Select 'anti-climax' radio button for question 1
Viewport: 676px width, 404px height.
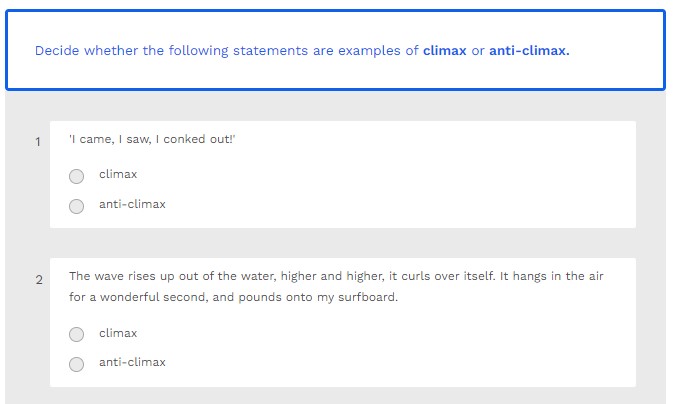(77, 206)
